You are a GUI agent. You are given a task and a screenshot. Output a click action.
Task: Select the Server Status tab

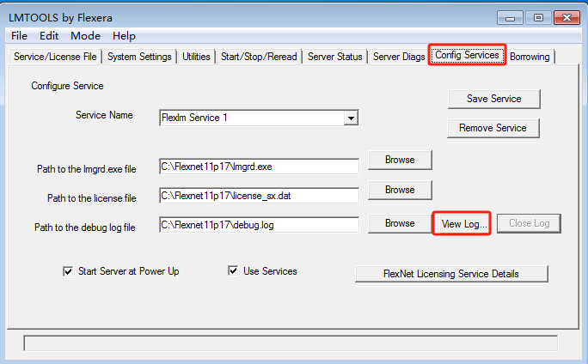click(334, 57)
